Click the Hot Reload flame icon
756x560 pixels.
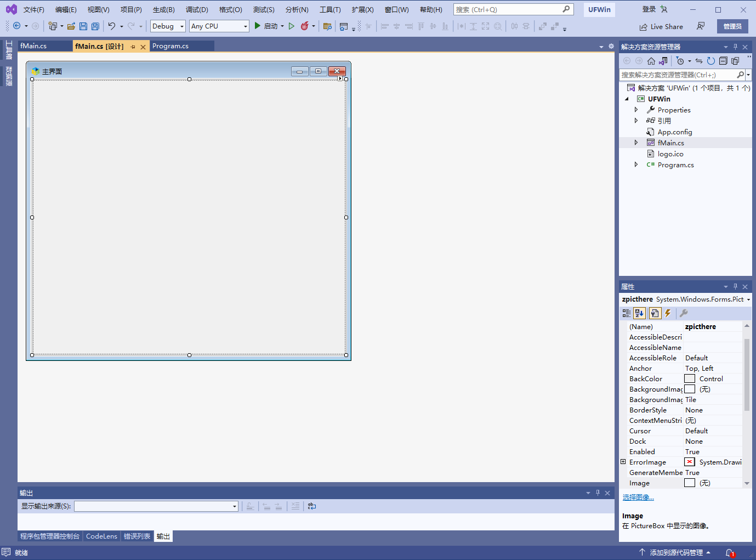[305, 26]
